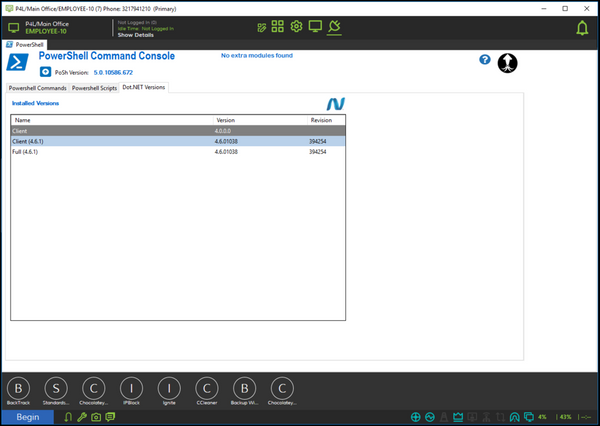Viewport: 600px width, 426px height.
Task: Click the update icon beside PoSh Version
Action: point(45,72)
